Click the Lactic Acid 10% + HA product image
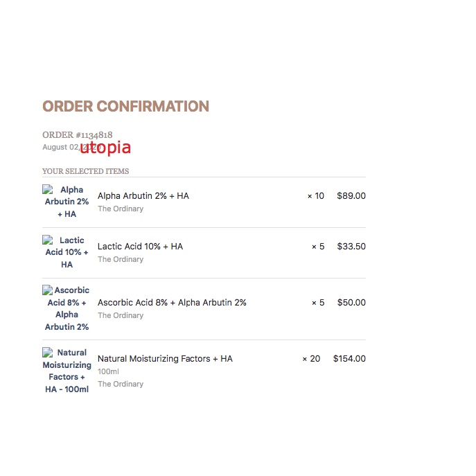Viewport: 476px width, 476px height. (x=67, y=252)
